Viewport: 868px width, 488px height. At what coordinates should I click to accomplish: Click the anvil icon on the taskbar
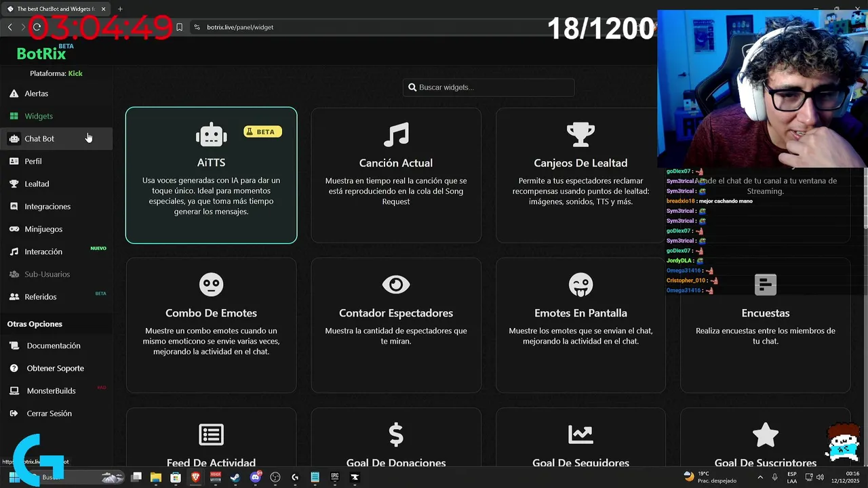coord(355,477)
